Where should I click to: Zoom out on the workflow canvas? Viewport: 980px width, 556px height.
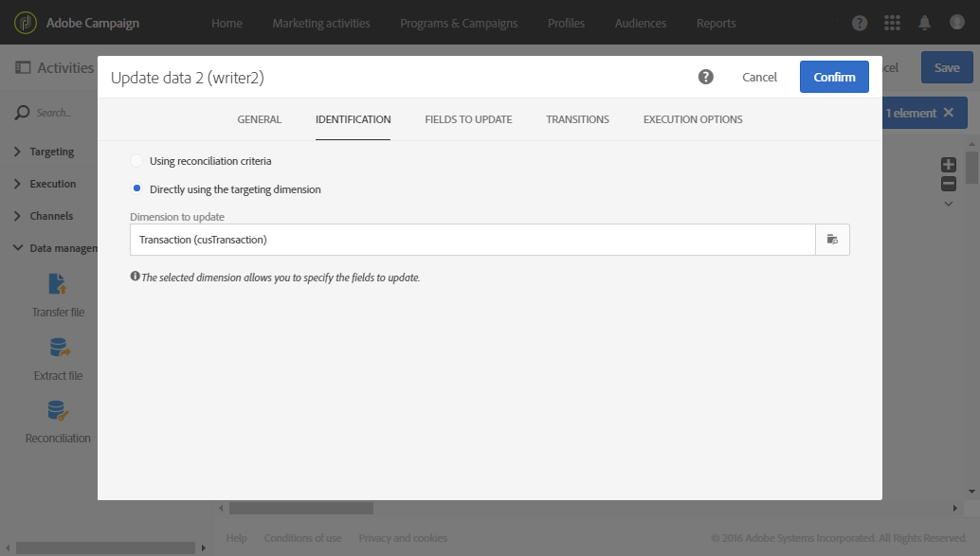[948, 184]
